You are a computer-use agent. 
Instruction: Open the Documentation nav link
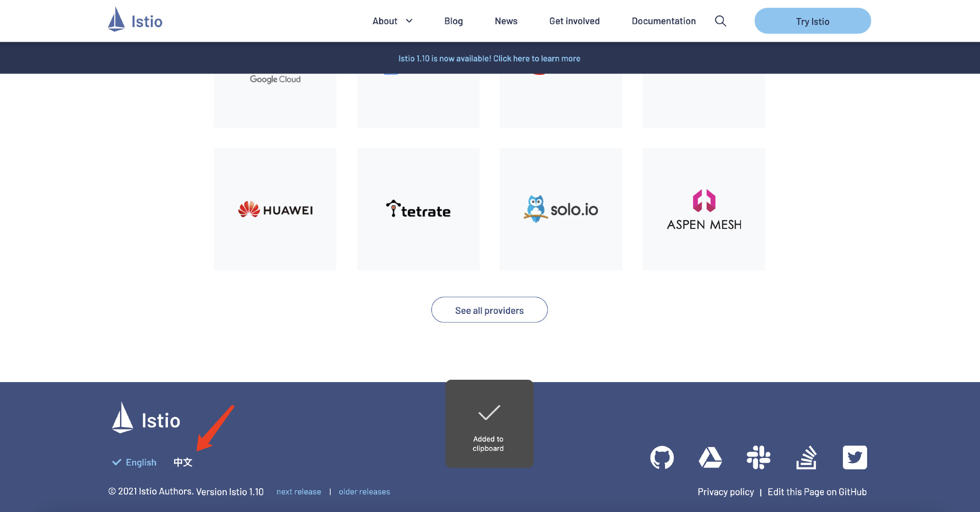pos(663,21)
